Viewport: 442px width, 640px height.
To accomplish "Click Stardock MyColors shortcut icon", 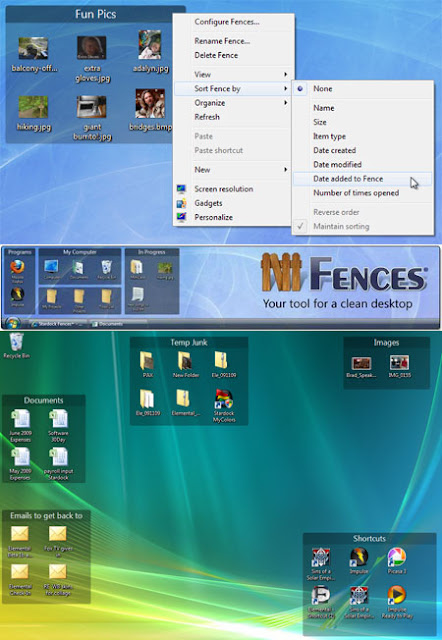I will tap(224, 399).
